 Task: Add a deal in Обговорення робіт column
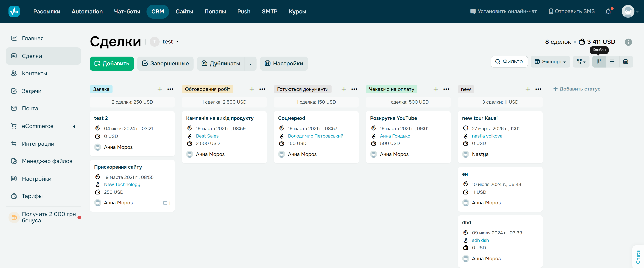point(252,89)
